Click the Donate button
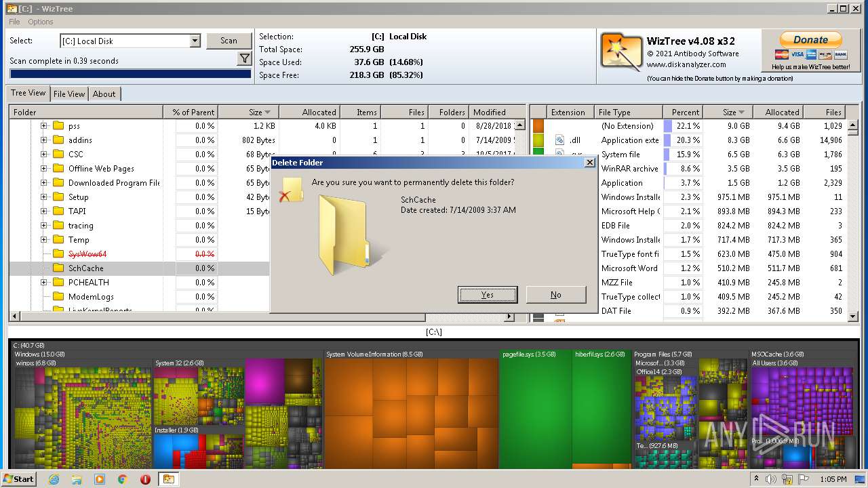The image size is (868, 488). pos(810,40)
